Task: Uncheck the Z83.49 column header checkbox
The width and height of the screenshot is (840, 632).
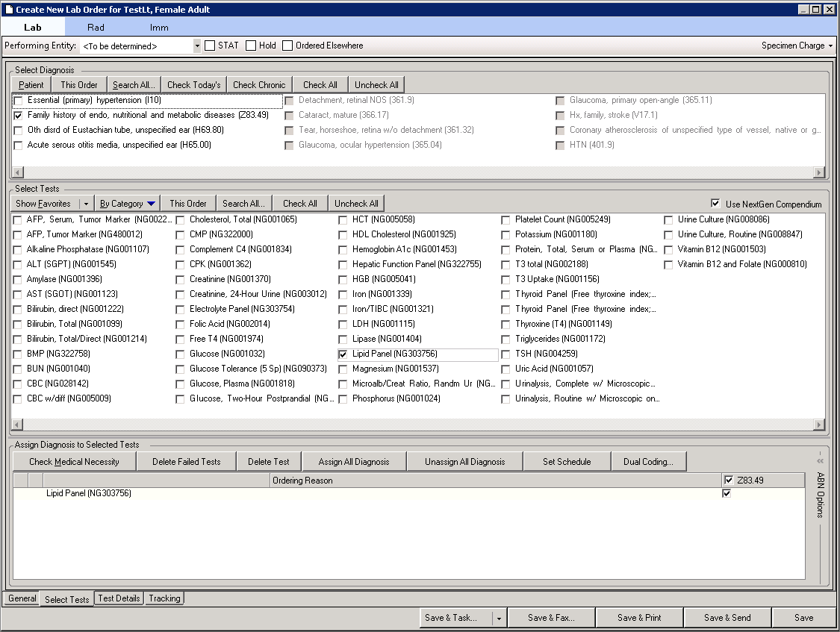Action: [x=729, y=480]
